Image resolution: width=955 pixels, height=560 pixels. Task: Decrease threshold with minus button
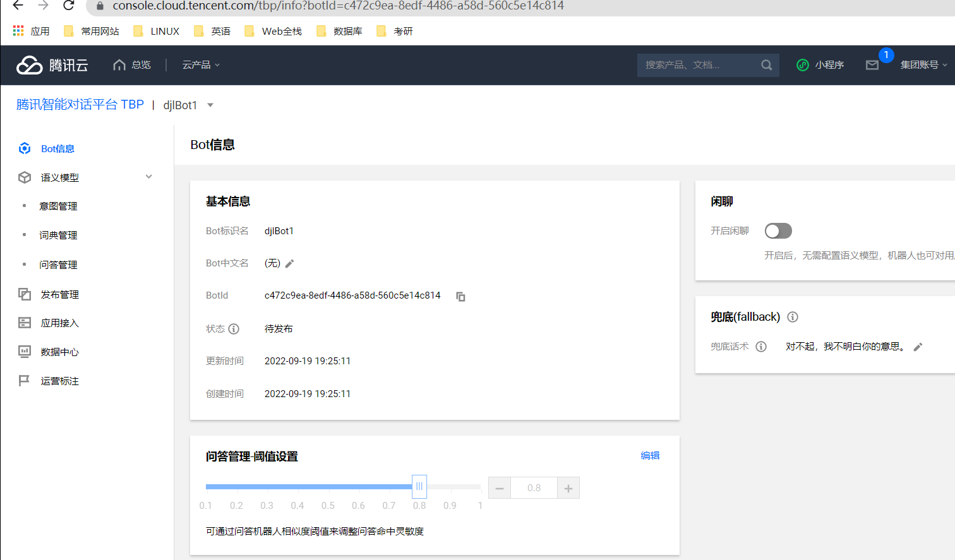click(500, 488)
